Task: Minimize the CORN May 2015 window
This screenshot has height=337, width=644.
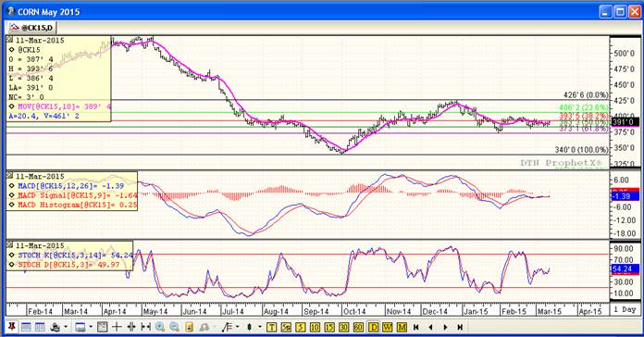Action: point(606,11)
